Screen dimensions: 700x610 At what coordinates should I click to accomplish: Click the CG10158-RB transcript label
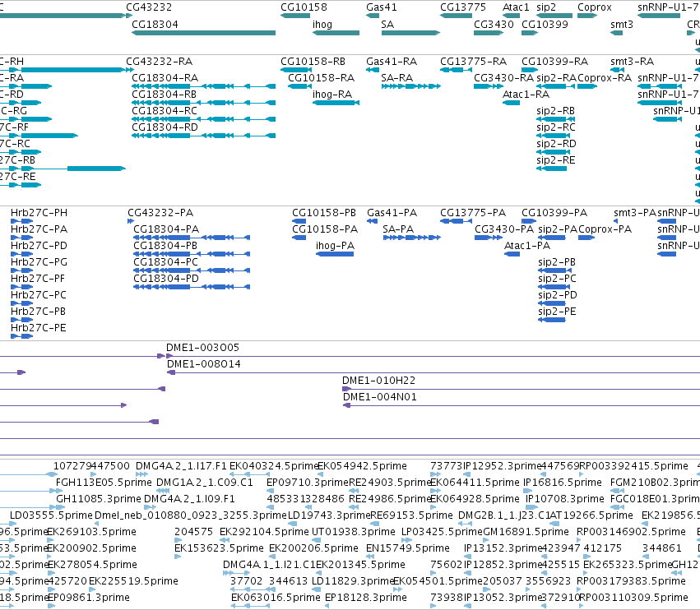coord(313,62)
